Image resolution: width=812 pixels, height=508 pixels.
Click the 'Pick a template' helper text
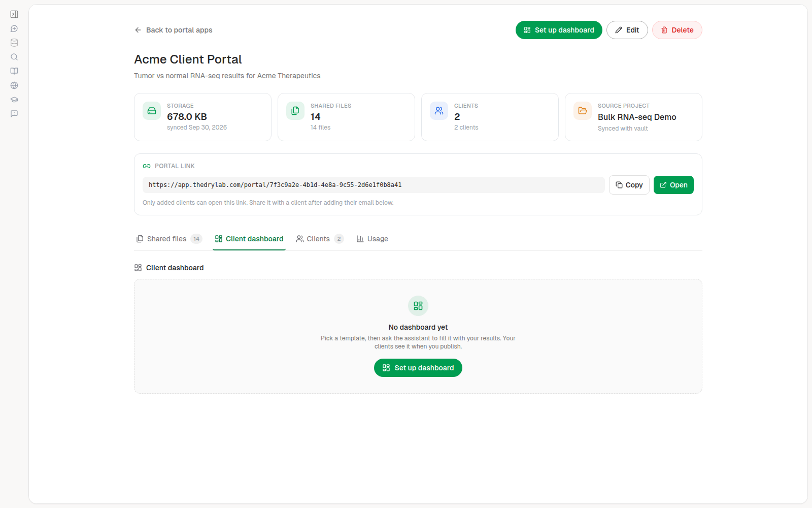[x=418, y=342]
